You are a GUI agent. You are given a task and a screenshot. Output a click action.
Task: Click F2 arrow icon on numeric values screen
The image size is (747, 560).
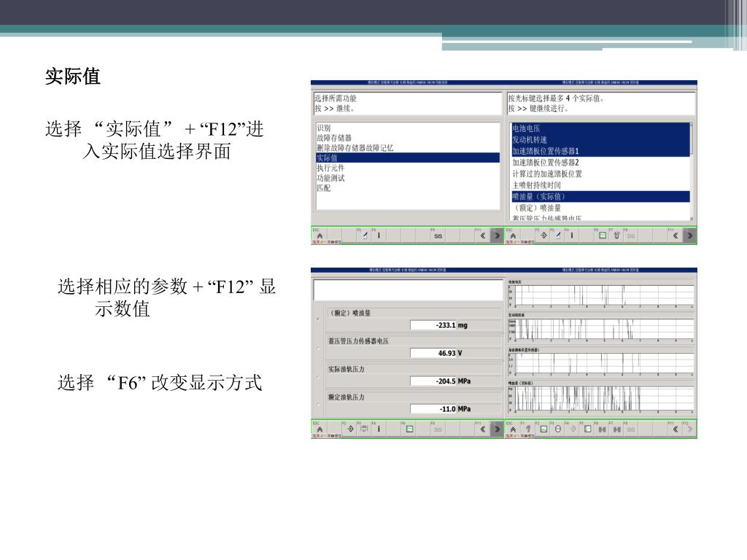(350, 429)
